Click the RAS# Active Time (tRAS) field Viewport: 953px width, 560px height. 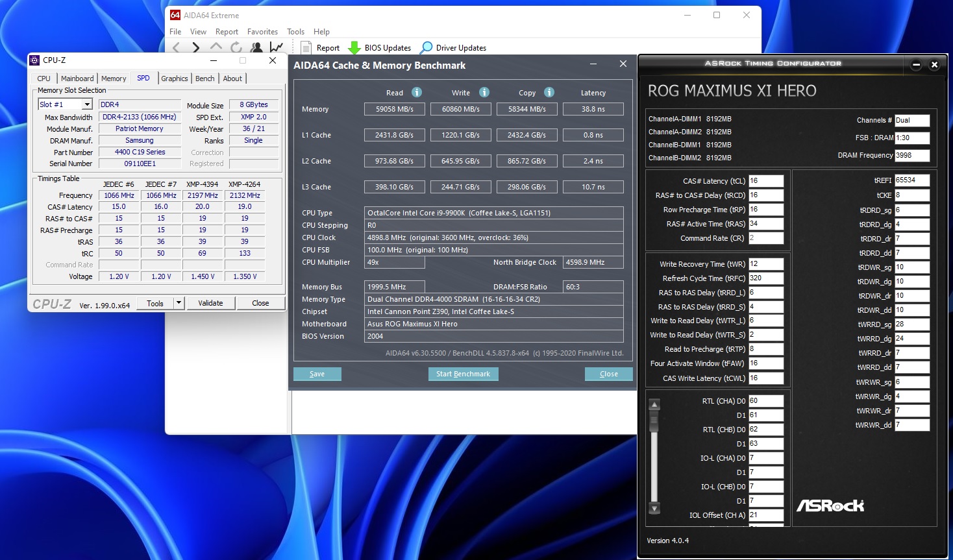point(766,224)
